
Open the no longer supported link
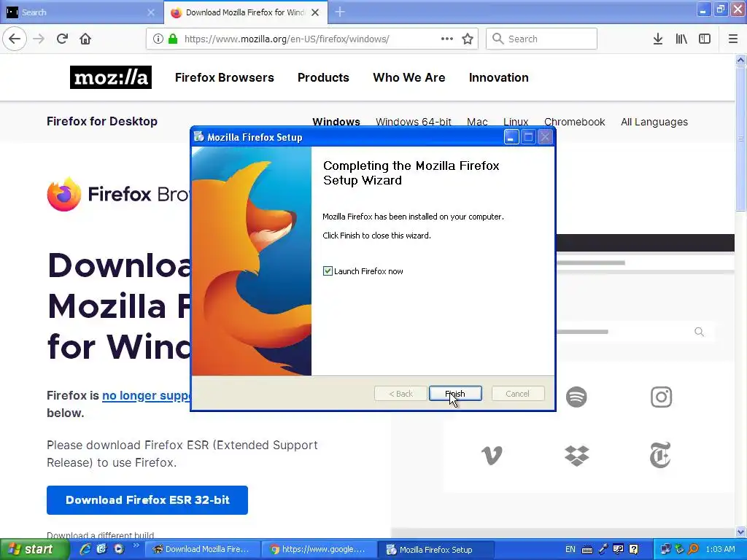click(146, 396)
